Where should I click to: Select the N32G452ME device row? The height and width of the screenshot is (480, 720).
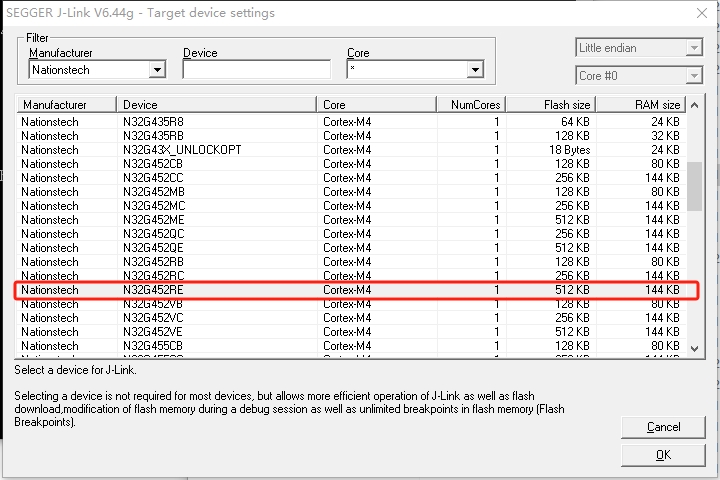[352, 220]
